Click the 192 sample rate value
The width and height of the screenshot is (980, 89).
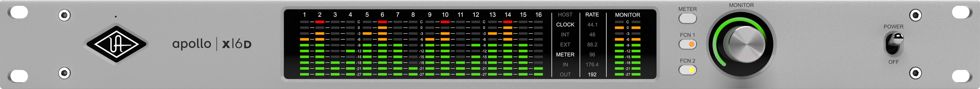tap(592, 75)
